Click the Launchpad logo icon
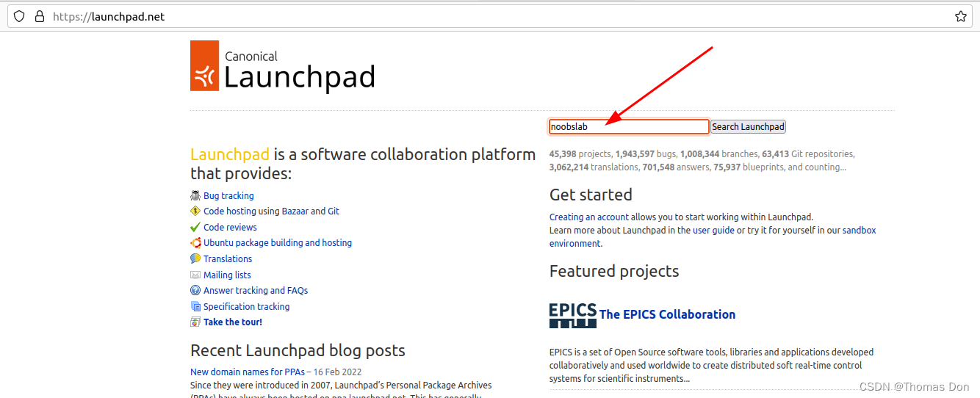Image resolution: width=980 pixels, height=398 pixels. (x=204, y=65)
